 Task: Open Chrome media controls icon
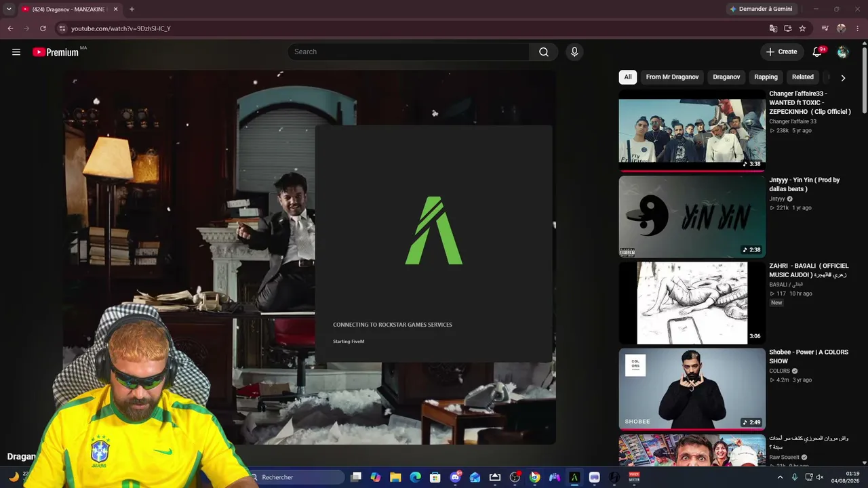(825, 28)
